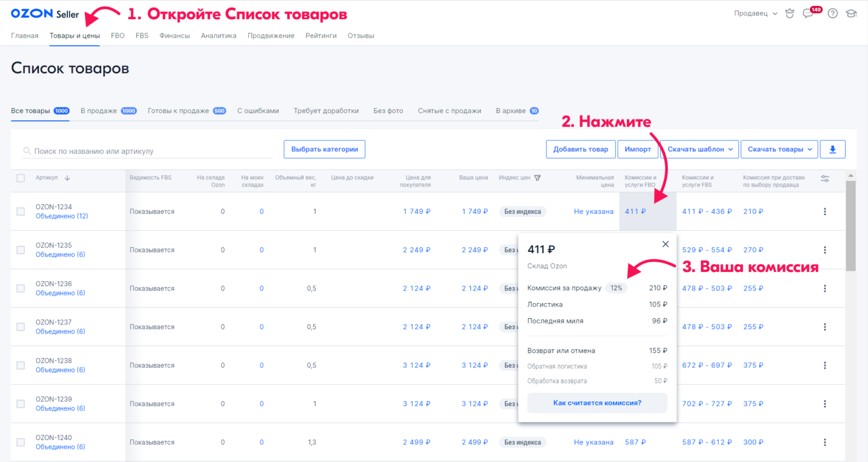Click Как считается комиссия? button
This screenshot has width=868, height=462.
597,403
